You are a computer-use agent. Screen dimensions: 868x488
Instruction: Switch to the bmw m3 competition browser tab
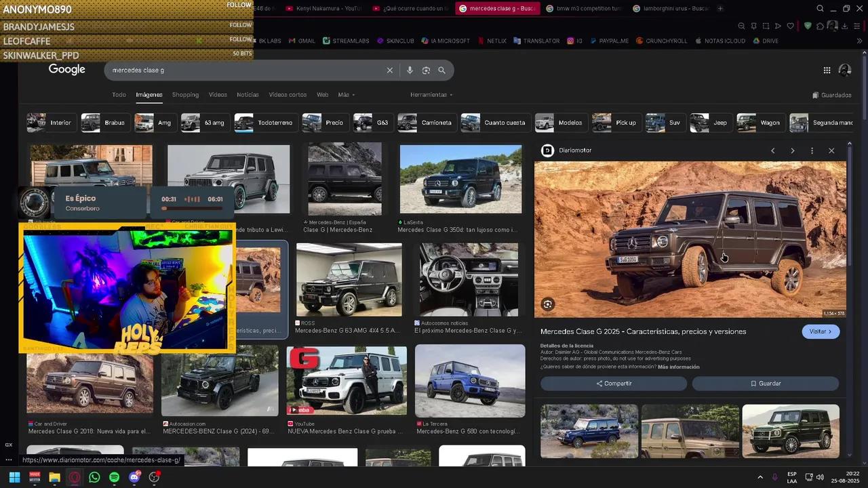point(583,9)
